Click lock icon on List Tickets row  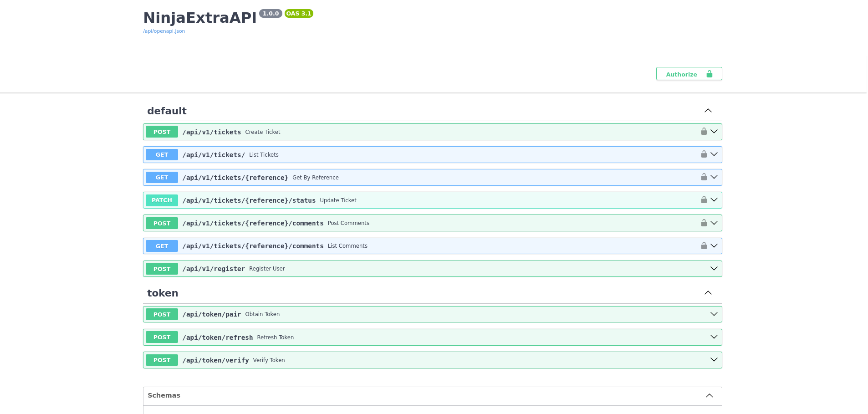704,154
